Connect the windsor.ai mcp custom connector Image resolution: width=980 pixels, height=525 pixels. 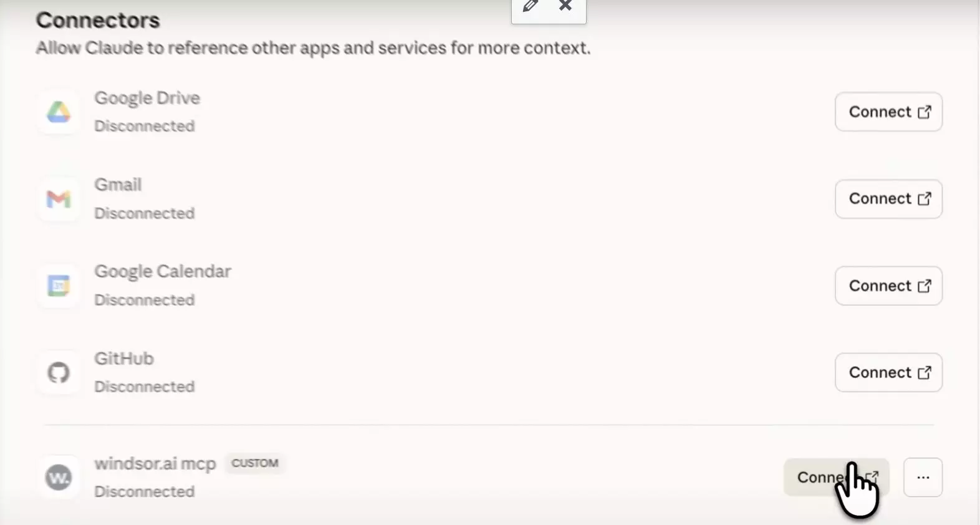[x=820, y=478]
